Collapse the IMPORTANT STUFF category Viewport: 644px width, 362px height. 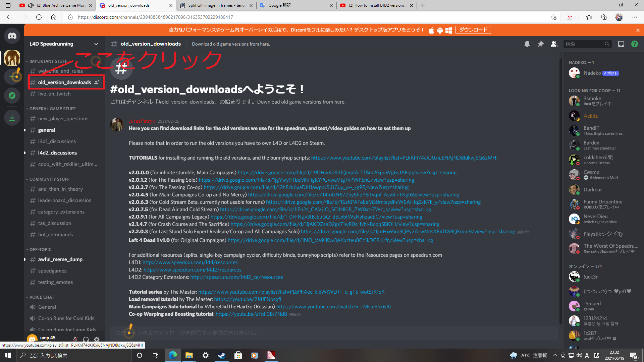pos(48,61)
